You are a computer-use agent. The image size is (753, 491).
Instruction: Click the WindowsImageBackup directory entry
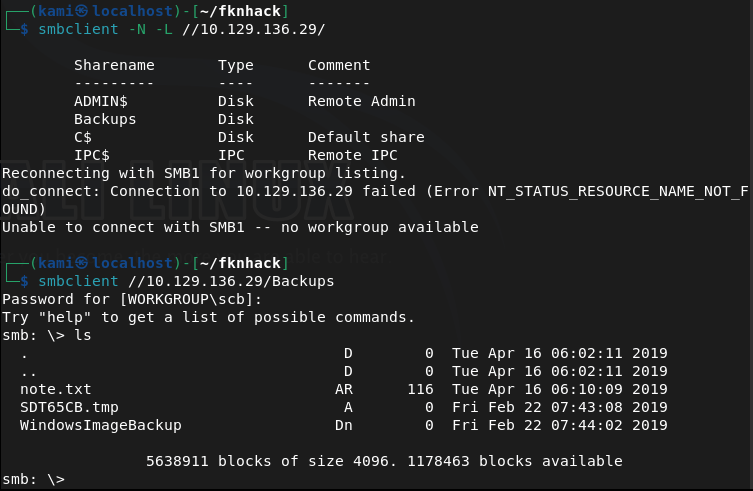tap(100, 425)
